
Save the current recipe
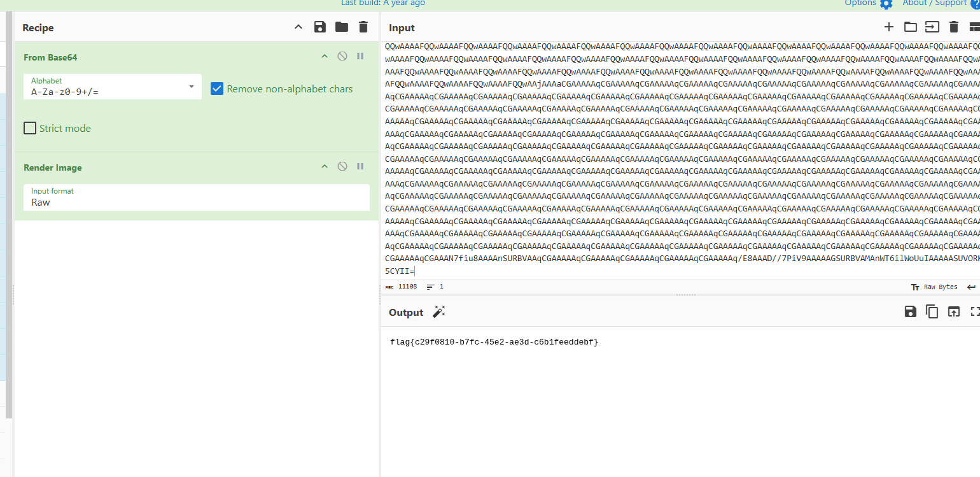[320, 27]
